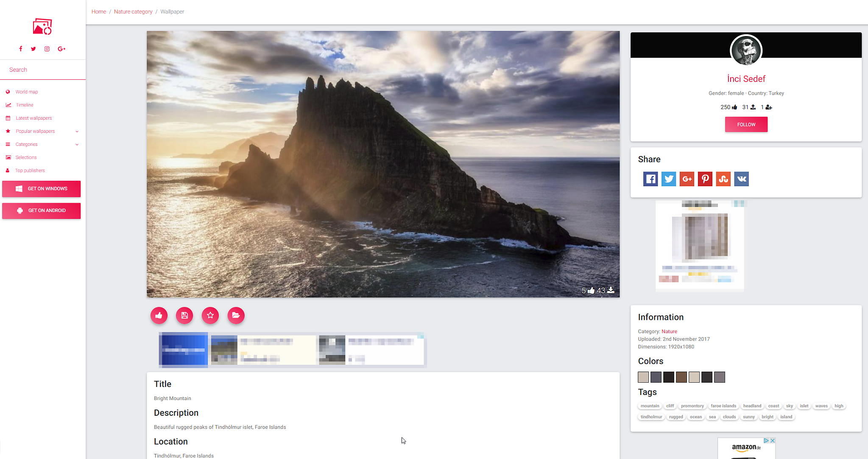868x459 pixels.
Task: Click into the Search field
Action: coord(42,70)
